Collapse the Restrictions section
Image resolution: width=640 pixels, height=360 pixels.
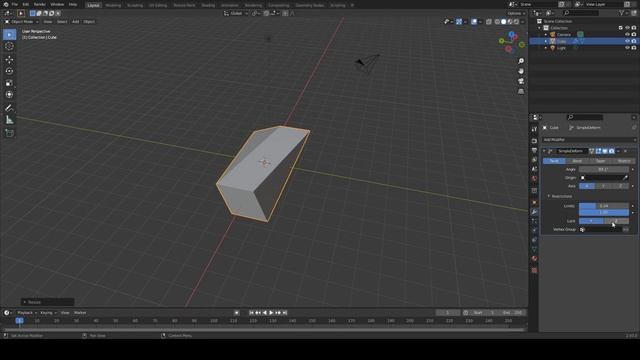pyautogui.click(x=549, y=196)
